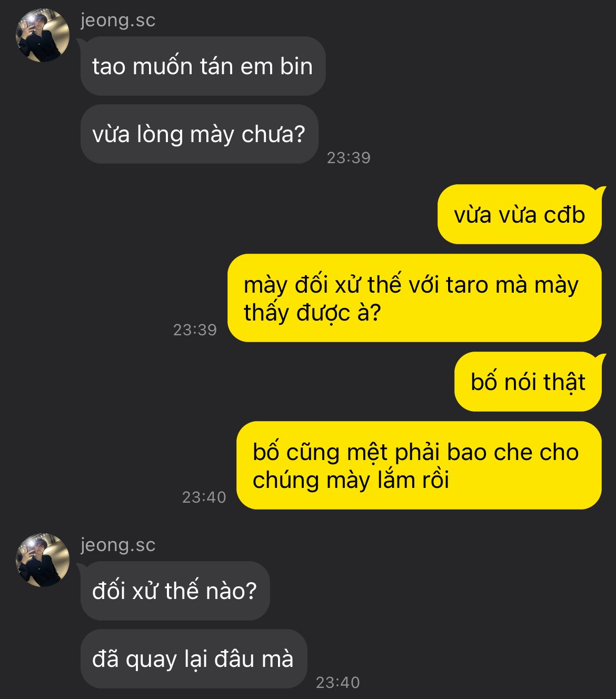Click the 23:40 timestamp beside the yellow bubble
This screenshot has height=699, width=616.
coord(204,497)
